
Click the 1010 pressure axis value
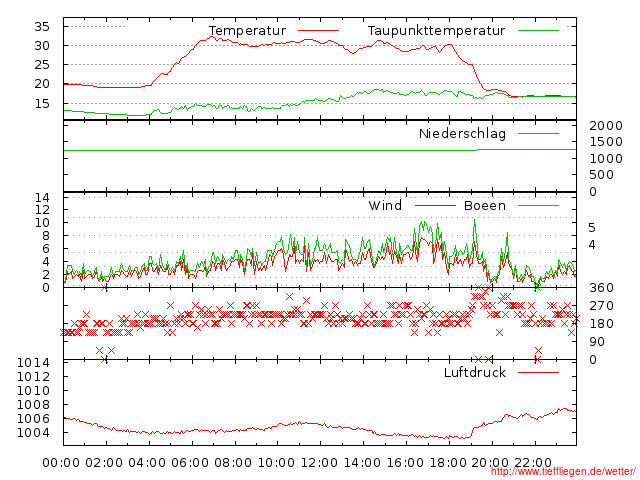(33, 391)
